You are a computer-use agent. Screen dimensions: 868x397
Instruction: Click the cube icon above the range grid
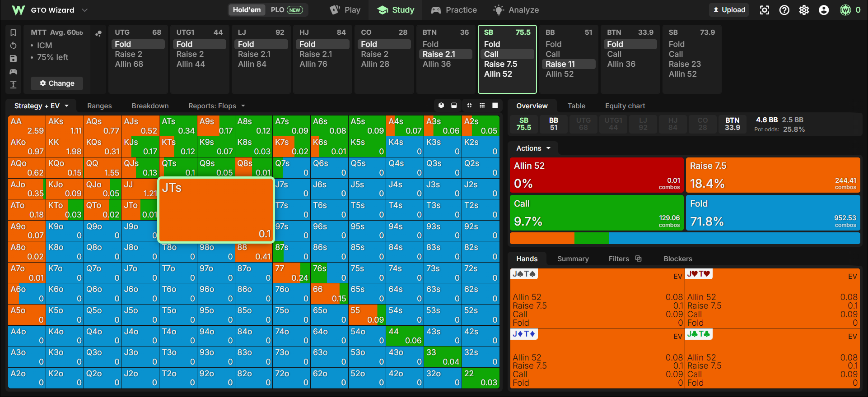click(x=441, y=105)
